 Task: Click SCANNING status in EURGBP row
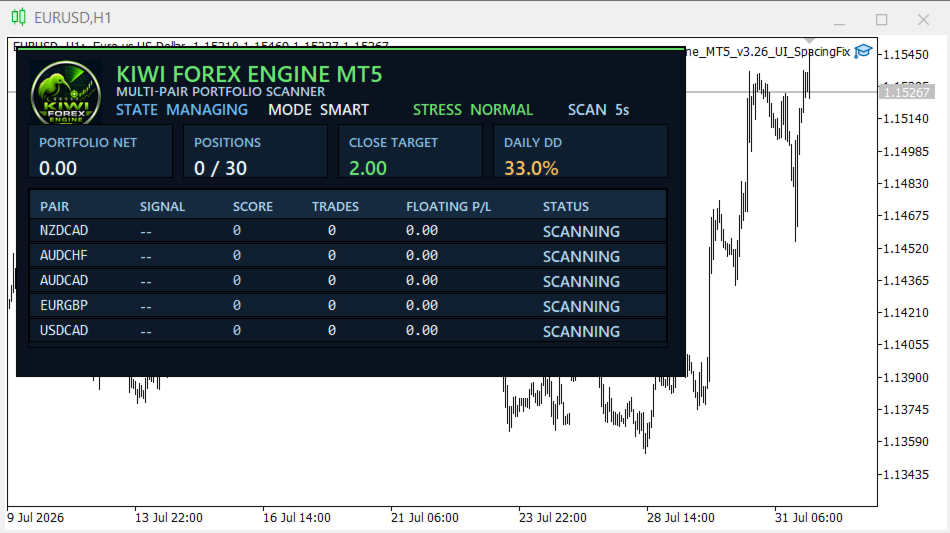581,306
